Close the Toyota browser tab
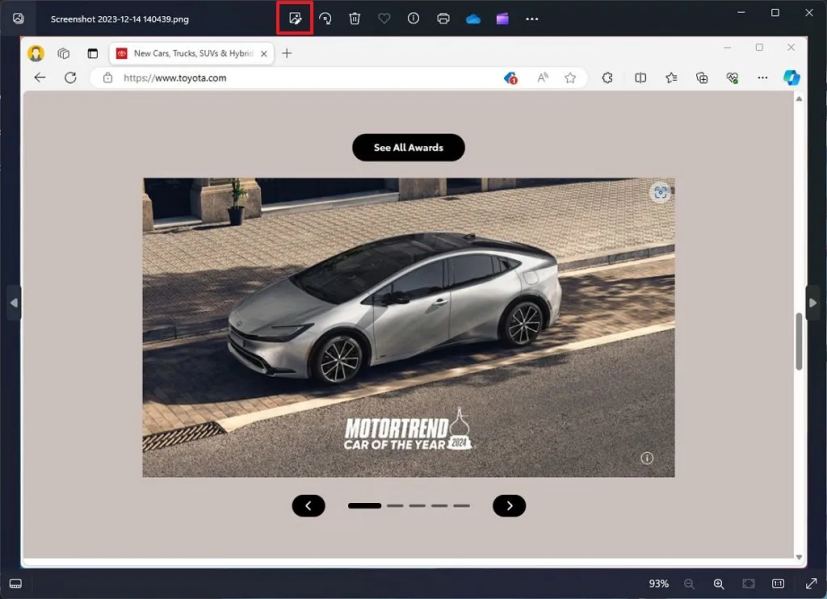827x599 pixels. pos(264,53)
